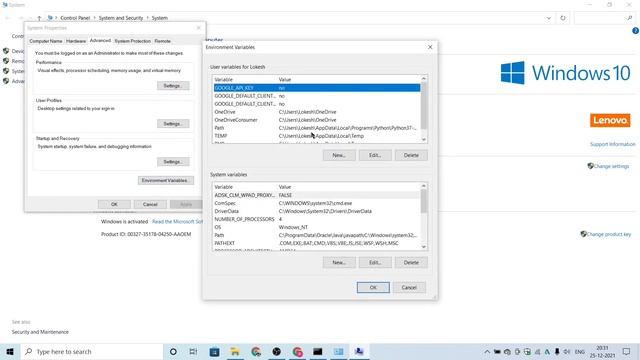Click the Remote settings shield icon
640x360 pixels.
(6, 61)
